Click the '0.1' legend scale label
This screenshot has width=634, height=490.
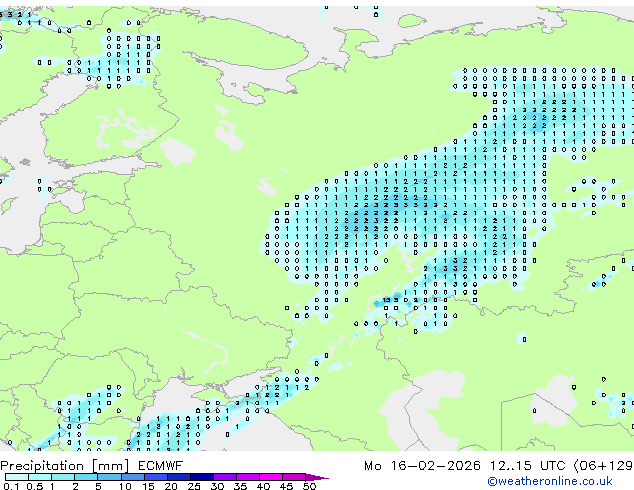tap(11, 486)
